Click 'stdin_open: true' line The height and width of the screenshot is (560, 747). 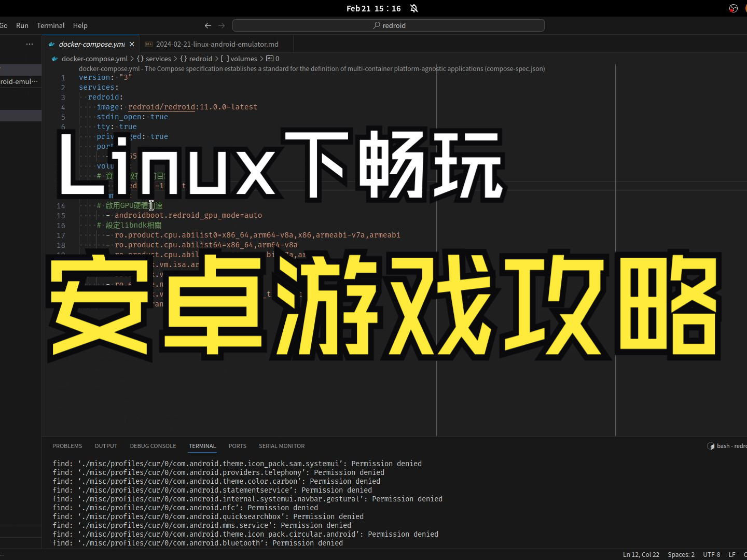coord(132,117)
